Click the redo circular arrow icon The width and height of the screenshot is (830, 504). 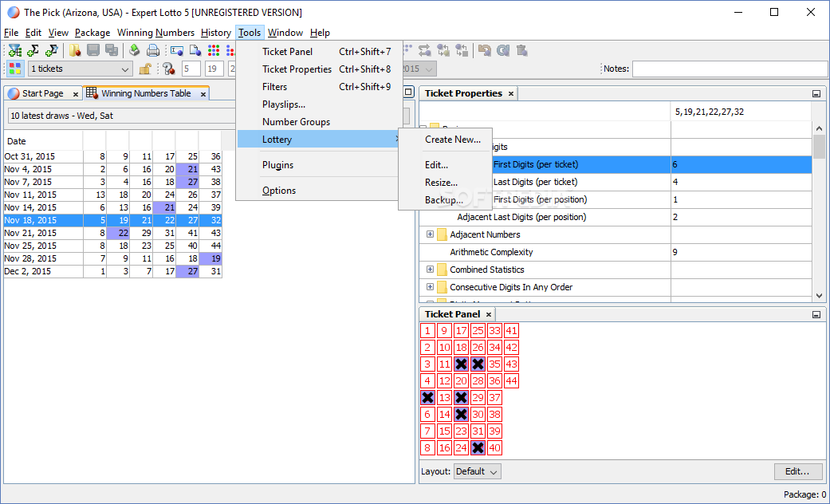[503, 50]
